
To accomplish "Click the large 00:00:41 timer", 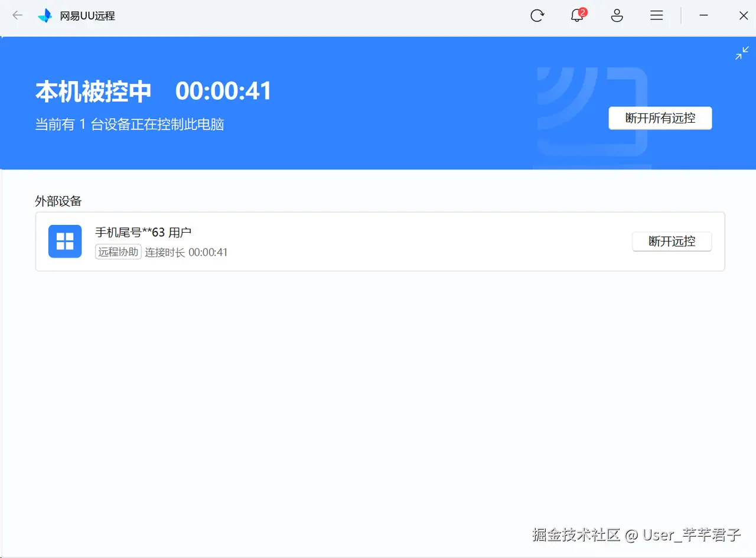I will tap(224, 92).
